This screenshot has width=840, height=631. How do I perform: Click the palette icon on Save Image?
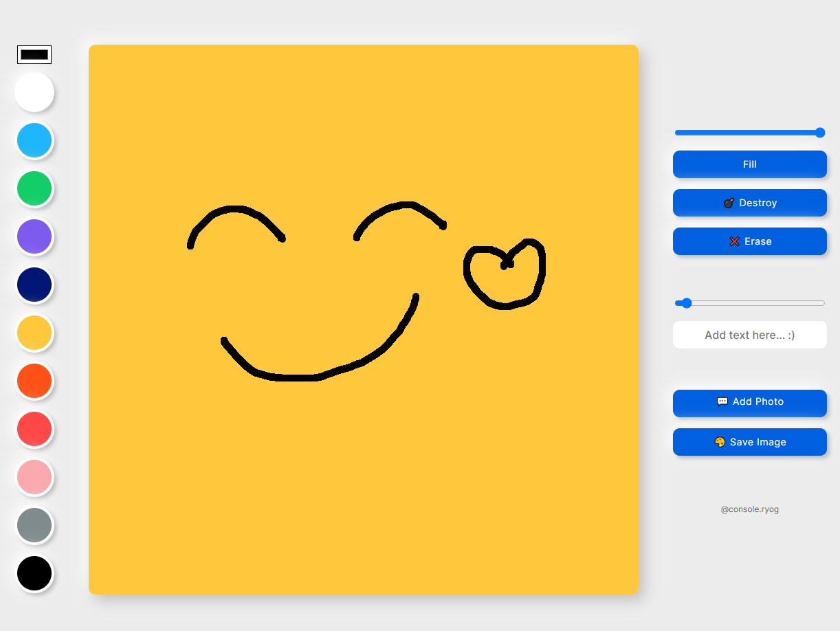[x=719, y=442]
